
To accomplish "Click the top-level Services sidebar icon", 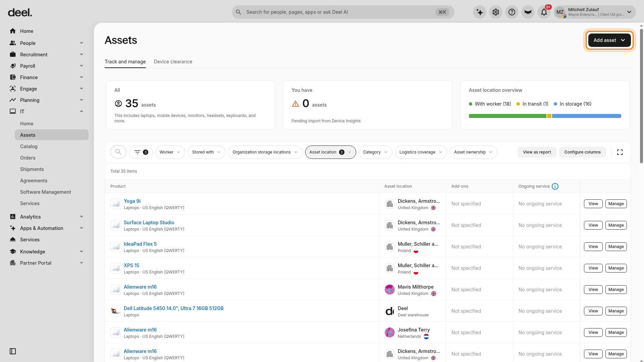I will pos(13,239).
